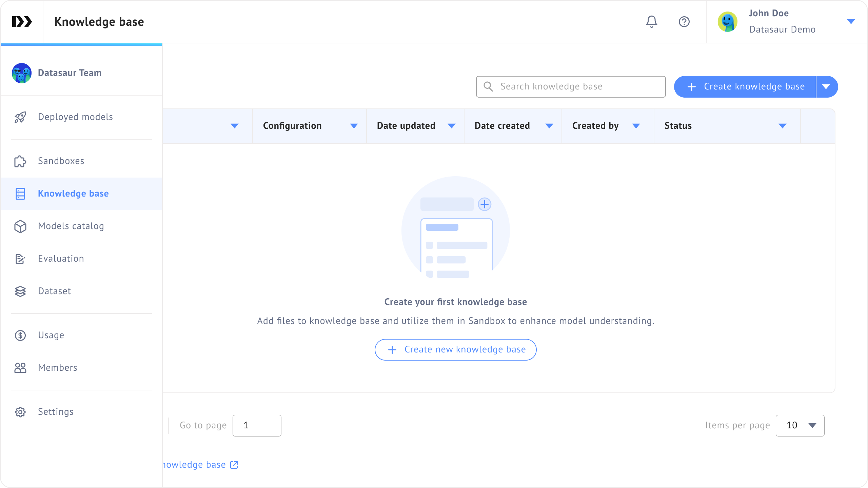
Task: Go to Members in the sidebar
Action: [x=58, y=368]
